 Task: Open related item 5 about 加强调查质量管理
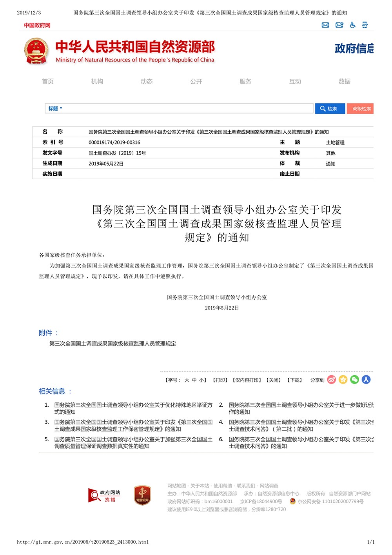(x=133, y=443)
